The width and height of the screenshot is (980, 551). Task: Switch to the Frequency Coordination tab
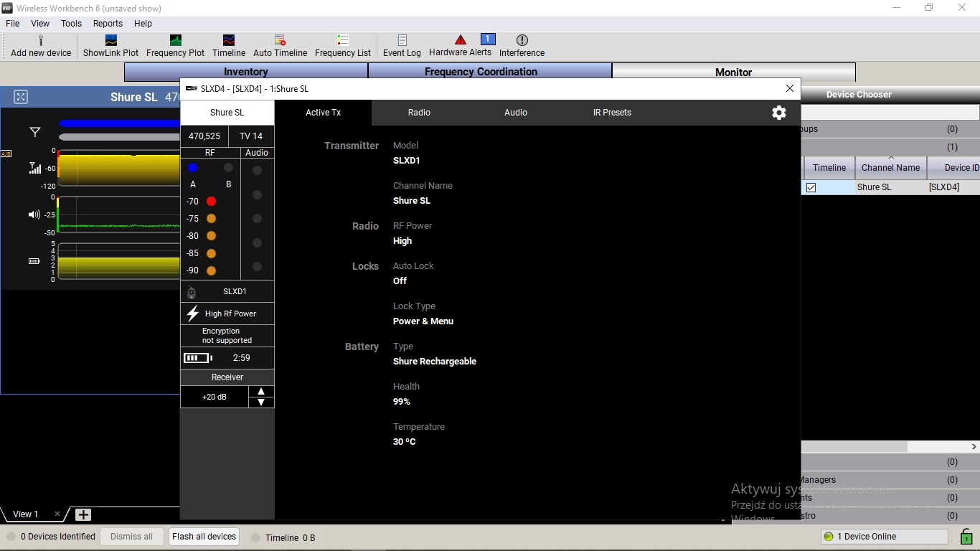point(490,72)
